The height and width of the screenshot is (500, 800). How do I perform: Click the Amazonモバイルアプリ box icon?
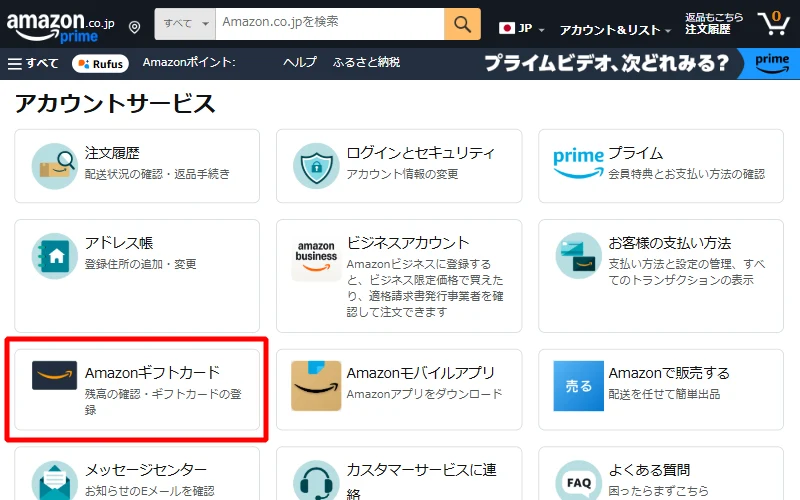pos(316,386)
